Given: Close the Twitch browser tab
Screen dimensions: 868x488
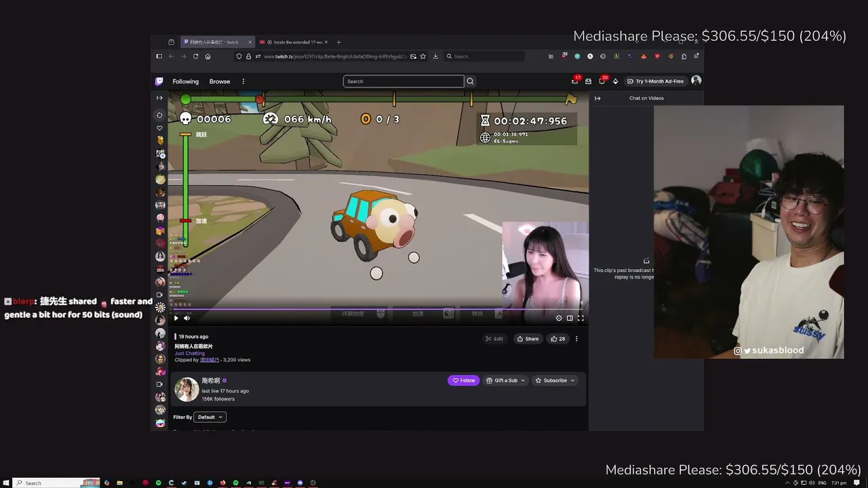Looking at the screenshot, I should (250, 42).
